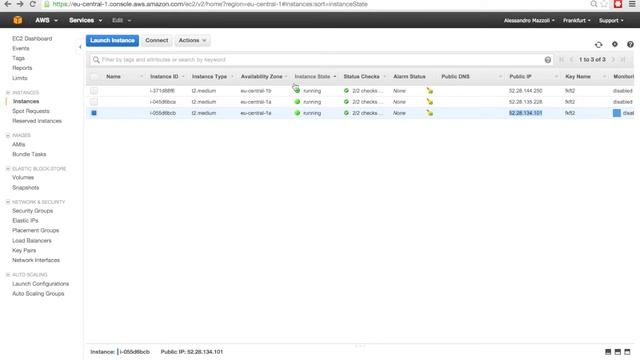Open the Support dropdown
The width and height of the screenshot is (640, 360).
coord(611,20)
